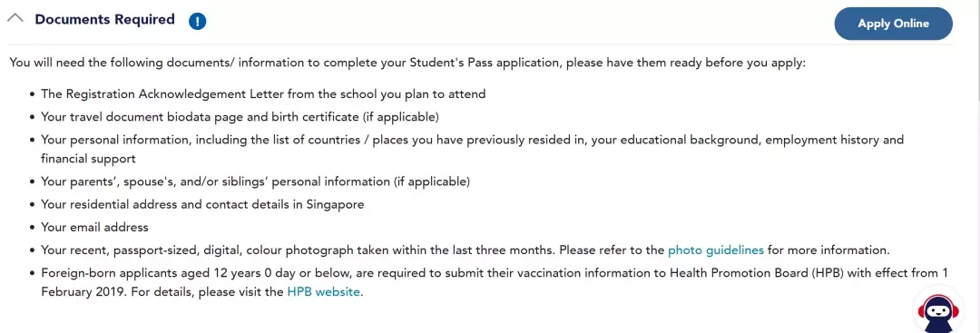Click the passport-sized colour photograph sentence
Image resolution: width=980 pixels, height=333 pixels.
(x=465, y=250)
